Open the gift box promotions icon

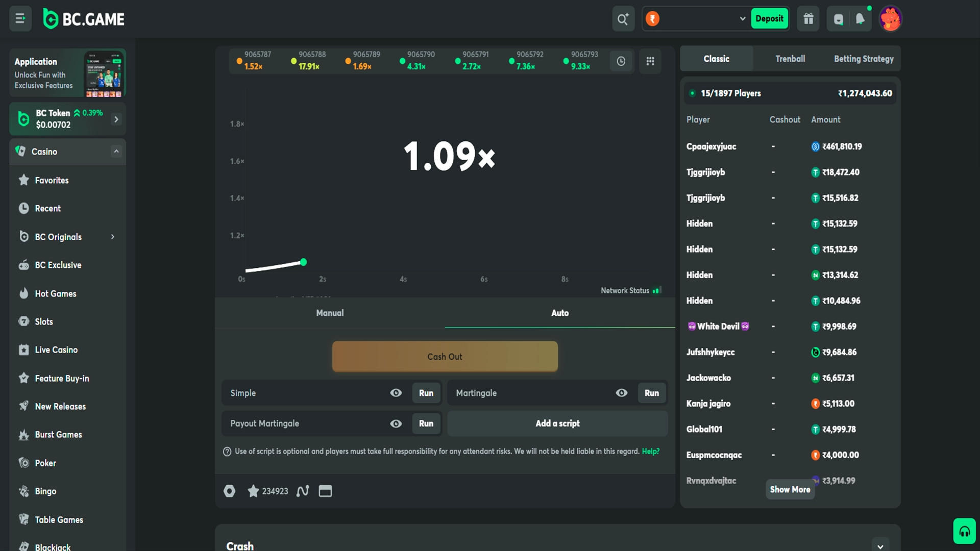click(808, 18)
